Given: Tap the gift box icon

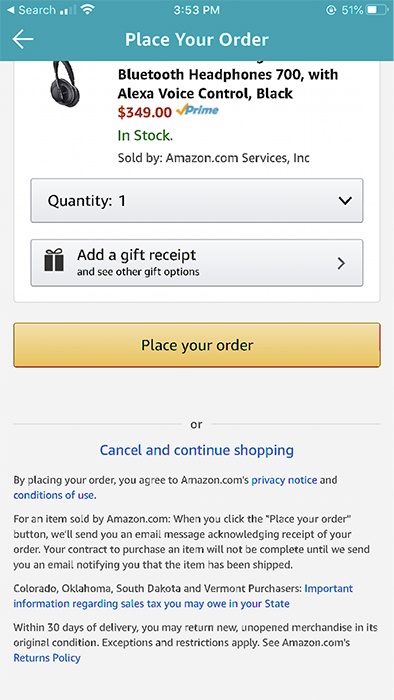Looking at the screenshot, I should click(54, 260).
